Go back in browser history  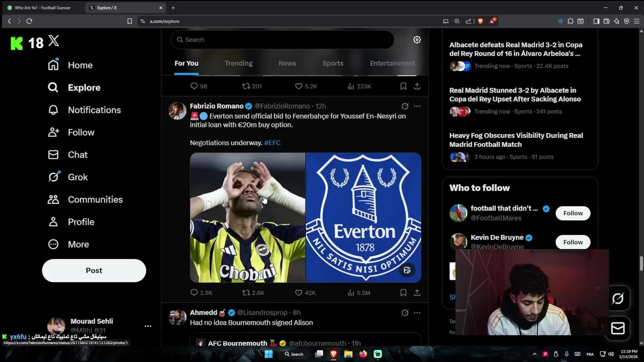9,21
